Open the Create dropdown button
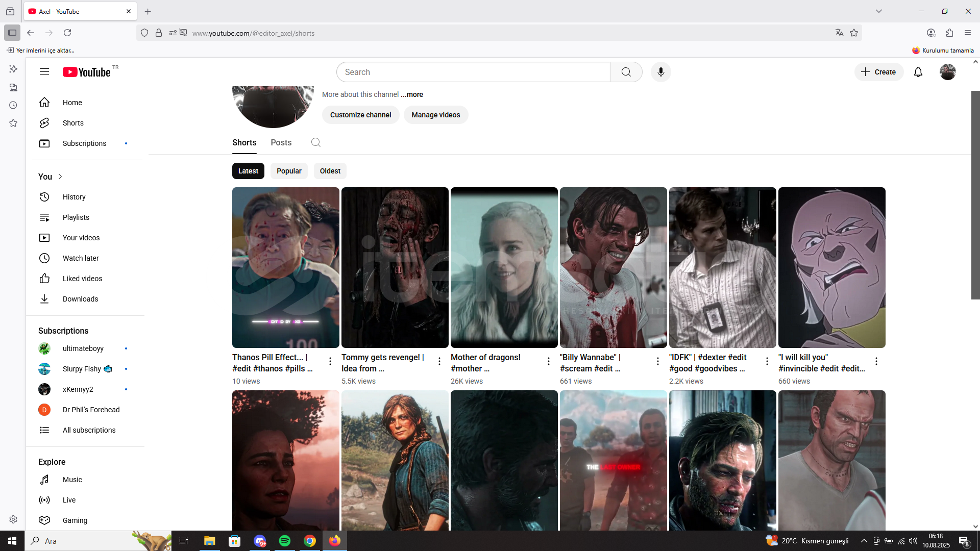This screenshot has height=551, width=980. (879, 72)
